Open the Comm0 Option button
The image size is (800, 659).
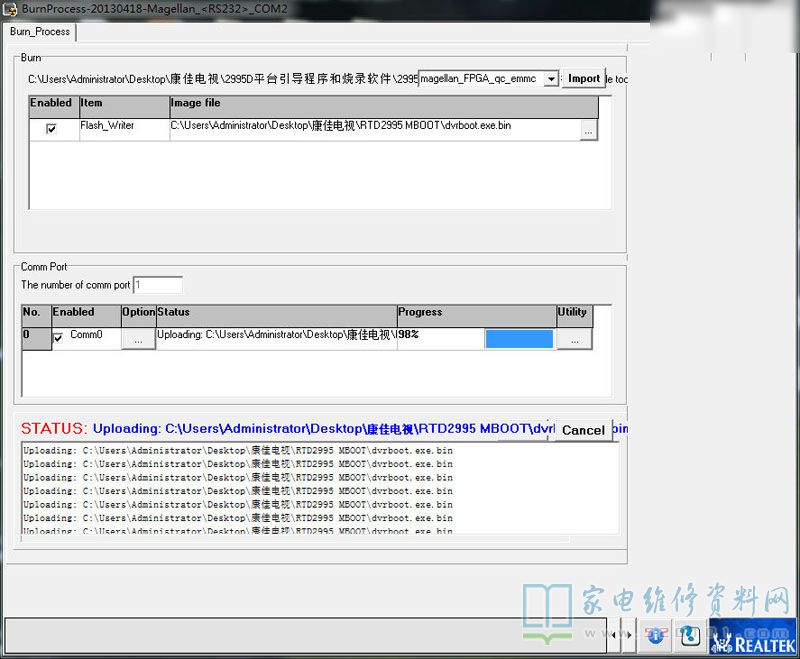click(x=138, y=339)
